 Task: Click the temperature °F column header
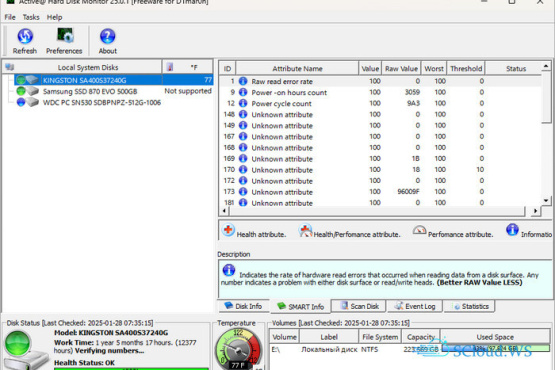188,67
